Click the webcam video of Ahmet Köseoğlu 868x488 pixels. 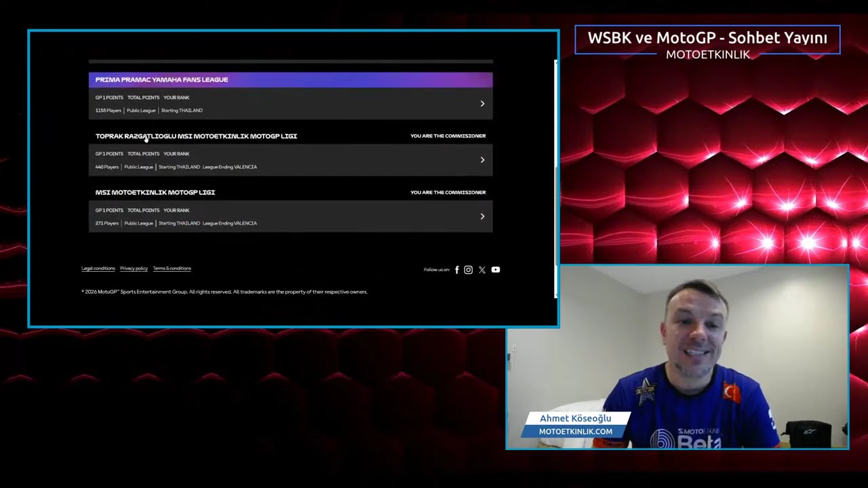678,357
